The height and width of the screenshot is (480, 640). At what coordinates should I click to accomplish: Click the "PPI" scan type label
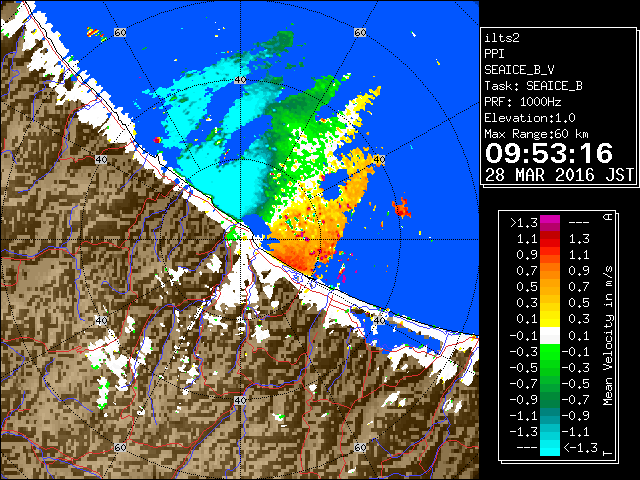[494, 54]
